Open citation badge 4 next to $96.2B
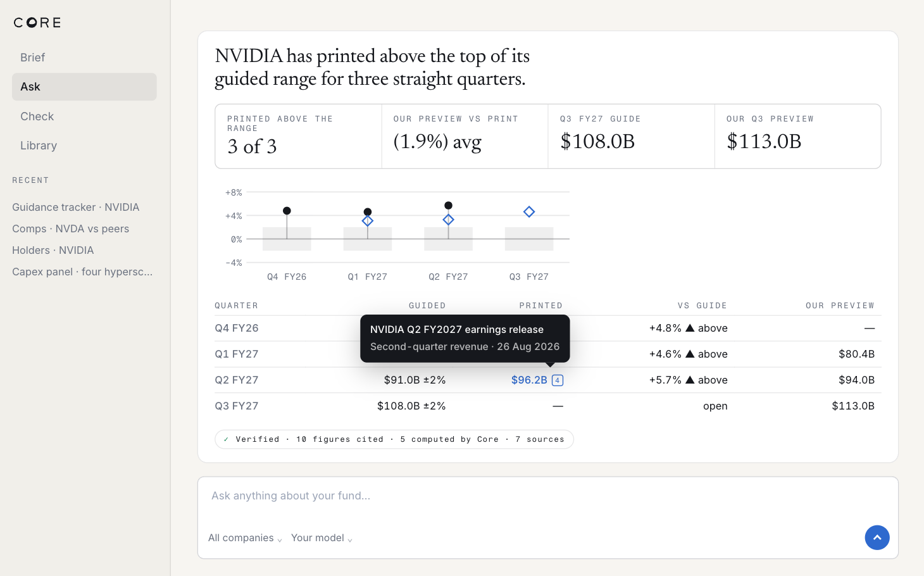This screenshot has width=924, height=576. pyautogui.click(x=557, y=380)
